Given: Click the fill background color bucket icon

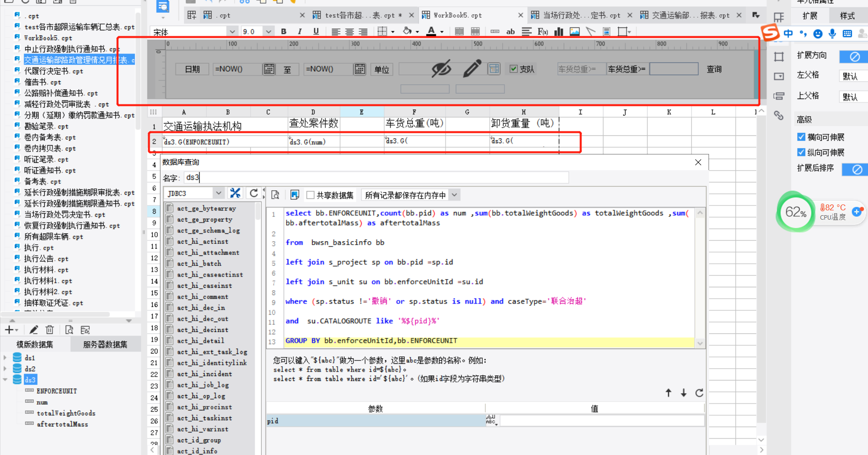Looking at the screenshot, I should pyautogui.click(x=407, y=31).
